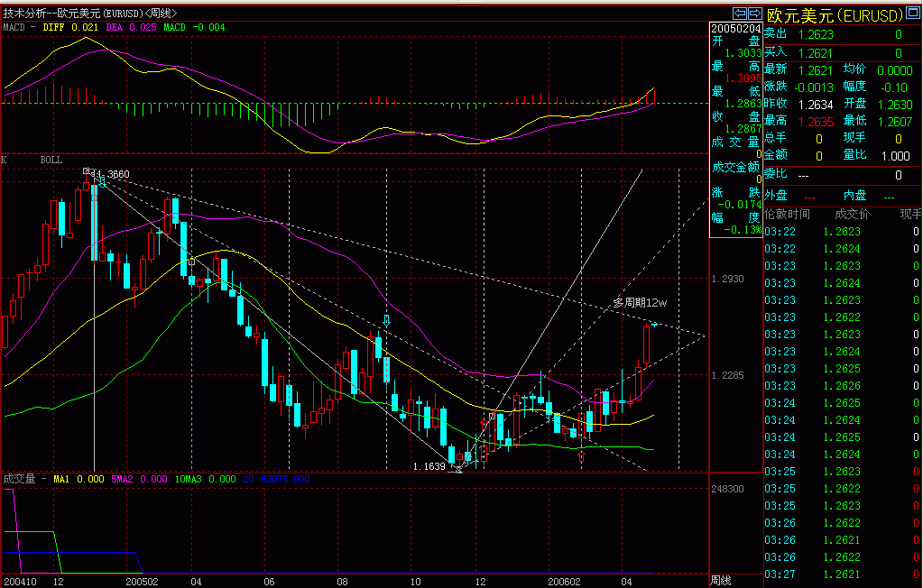This screenshot has width=923, height=588.
Task: Click the MACD indicator name
Action: click(16, 27)
